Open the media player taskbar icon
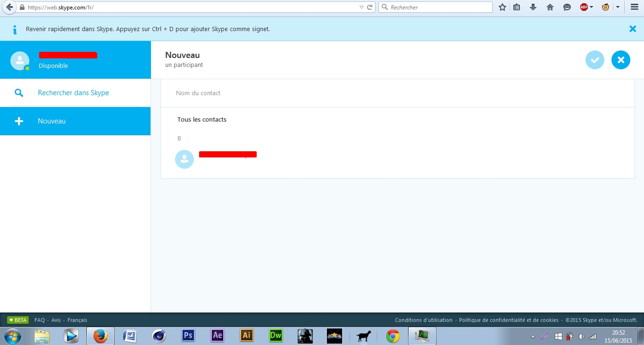The width and height of the screenshot is (644, 345). tap(71, 336)
